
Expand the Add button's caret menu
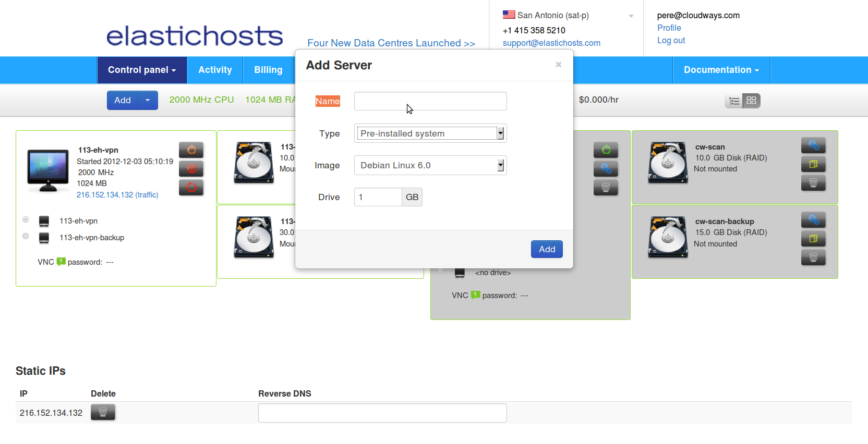point(148,100)
